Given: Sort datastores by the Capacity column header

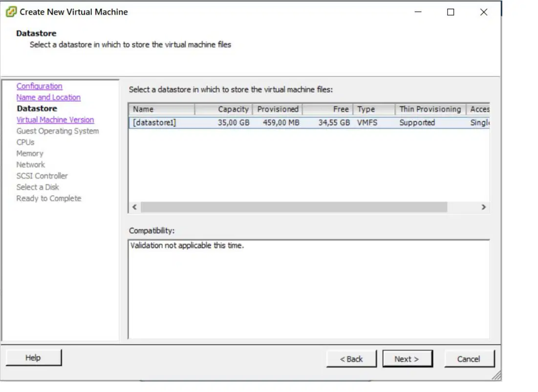Looking at the screenshot, I should coord(224,109).
